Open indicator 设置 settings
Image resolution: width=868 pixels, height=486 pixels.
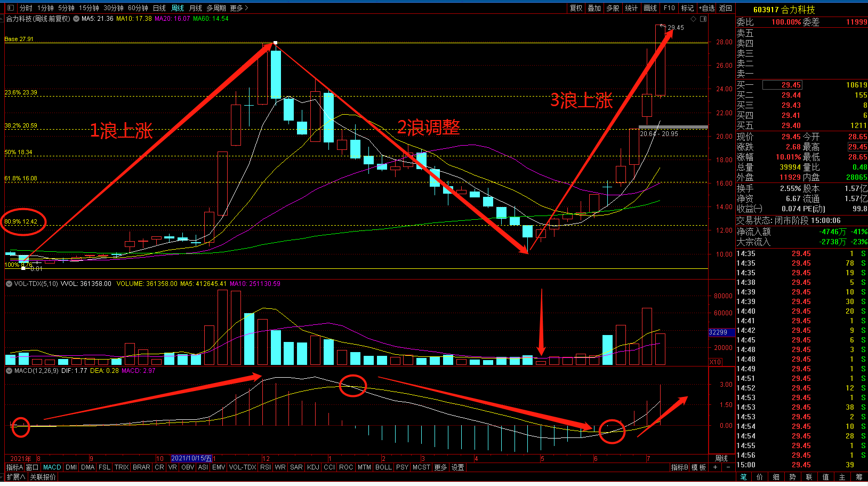(458, 467)
